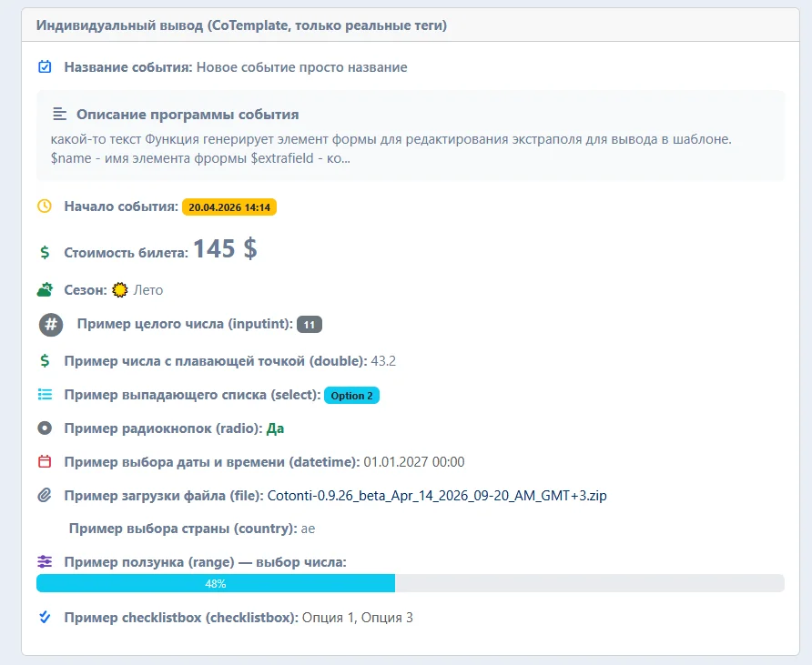Click the 48% progress bar
The height and width of the screenshot is (665, 812).
[x=411, y=583]
